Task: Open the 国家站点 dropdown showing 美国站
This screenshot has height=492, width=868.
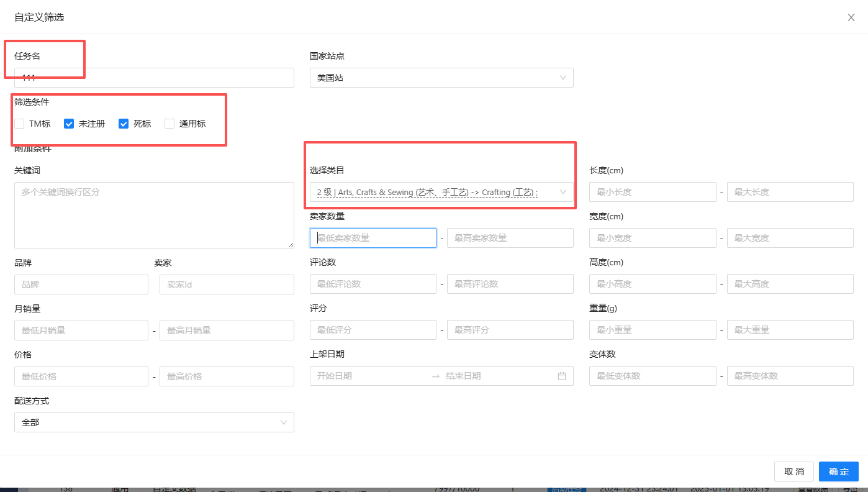Action: pyautogui.click(x=441, y=78)
